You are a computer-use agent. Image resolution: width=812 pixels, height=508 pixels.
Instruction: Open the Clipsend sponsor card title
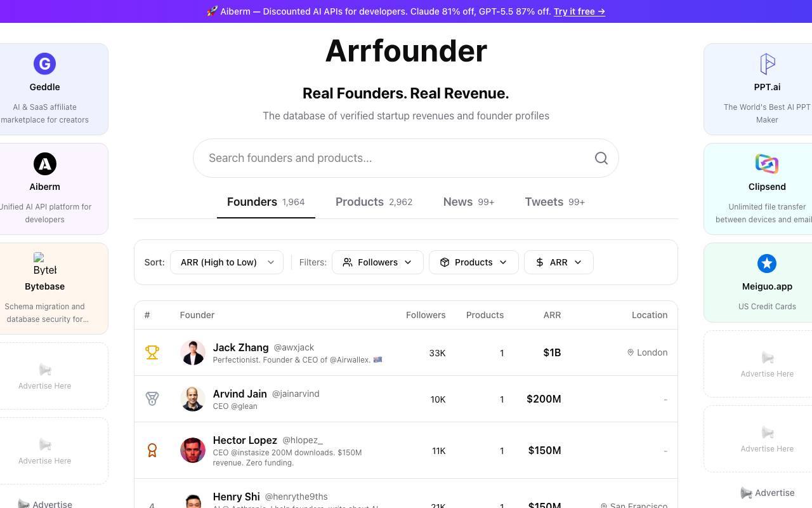pyautogui.click(x=767, y=187)
